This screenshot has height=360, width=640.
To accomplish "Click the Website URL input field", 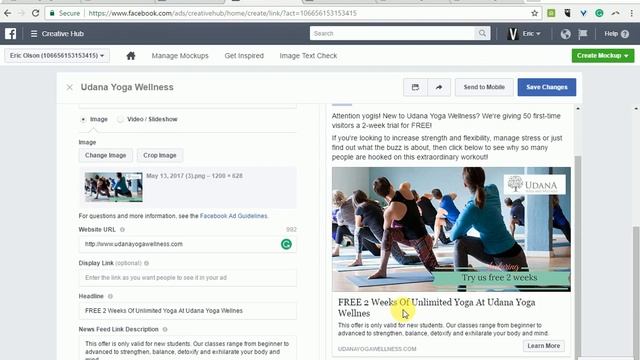I will [x=188, y=244].
